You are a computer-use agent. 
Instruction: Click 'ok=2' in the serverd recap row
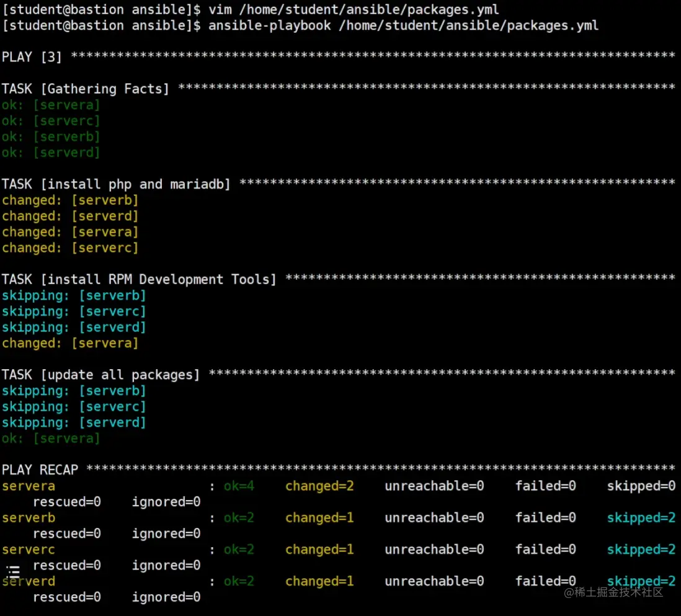tap(239, 581)
